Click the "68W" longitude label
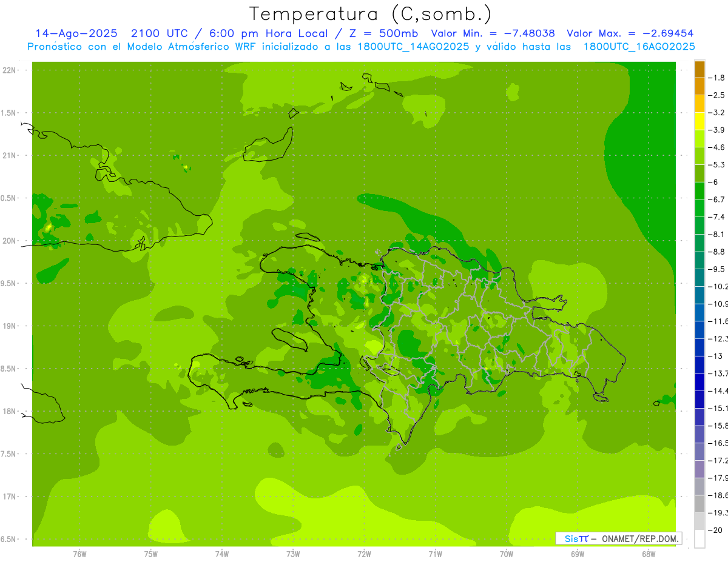 pos(649,554)
